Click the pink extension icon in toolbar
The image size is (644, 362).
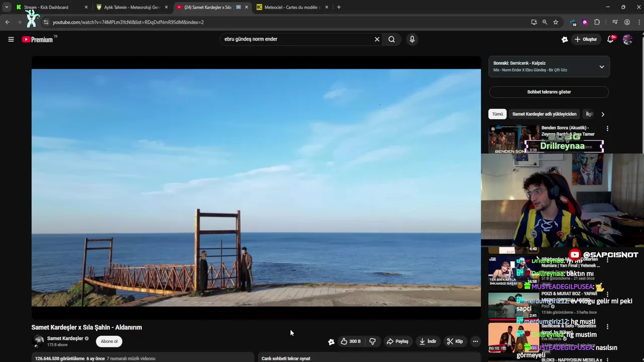(585, 22)
